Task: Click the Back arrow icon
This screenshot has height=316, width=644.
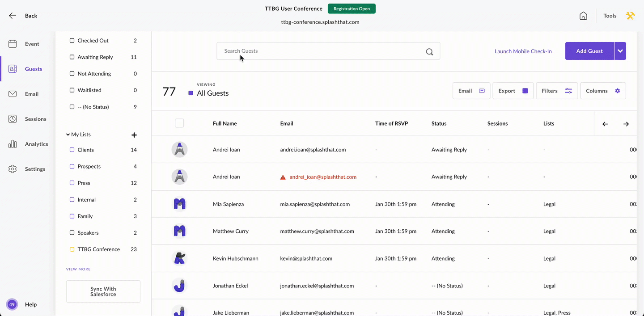Action: [13, 16]
